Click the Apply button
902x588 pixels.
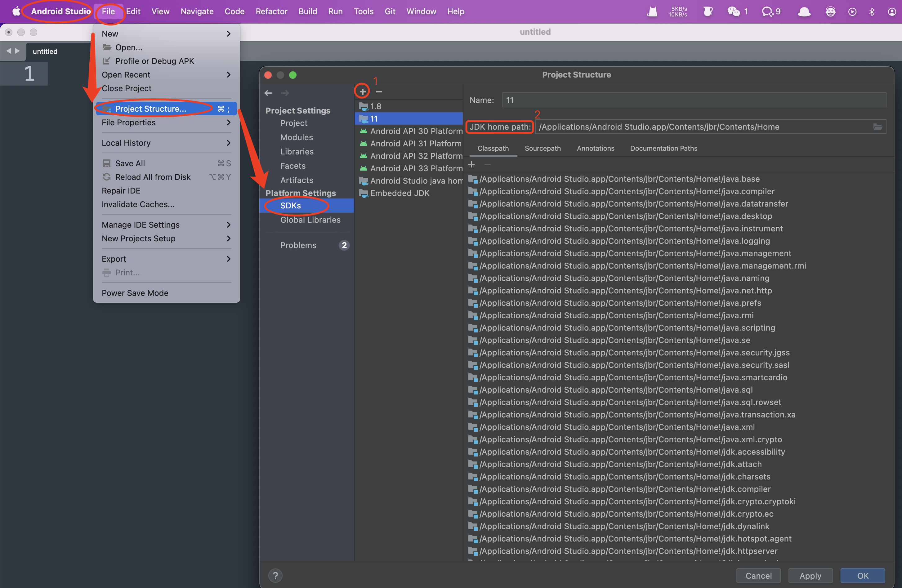(x=810, y=576)
